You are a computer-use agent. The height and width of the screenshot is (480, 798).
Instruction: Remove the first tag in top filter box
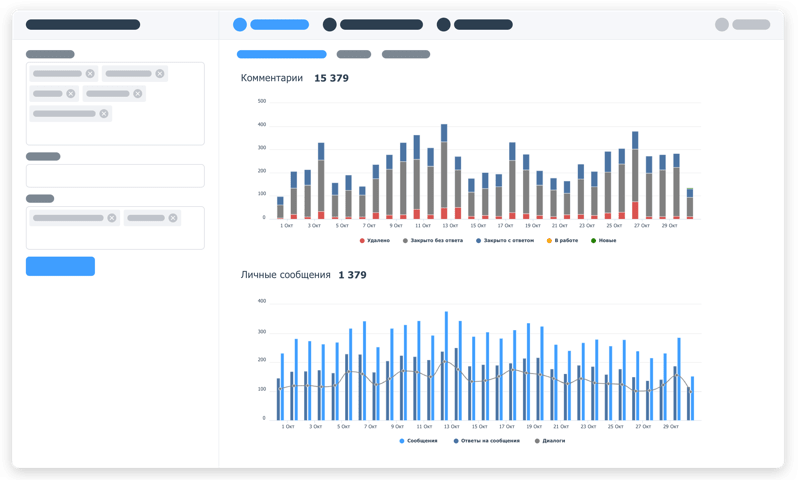pos(90,74)
